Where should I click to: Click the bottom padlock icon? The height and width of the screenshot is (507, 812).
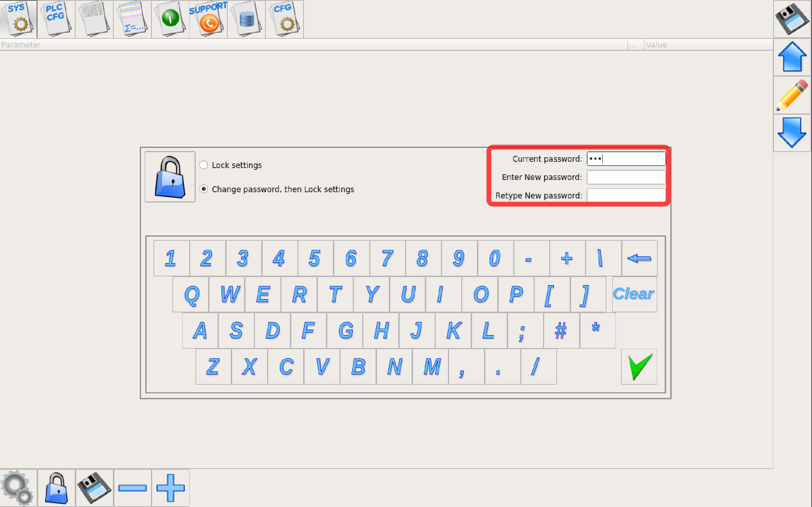click(56, 488)
